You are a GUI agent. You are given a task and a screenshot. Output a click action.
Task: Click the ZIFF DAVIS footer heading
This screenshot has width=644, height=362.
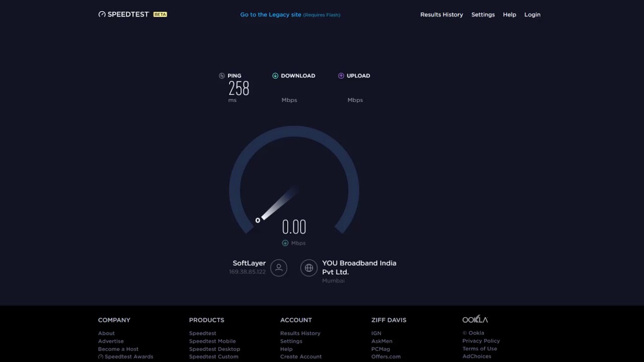pos(389,320)
